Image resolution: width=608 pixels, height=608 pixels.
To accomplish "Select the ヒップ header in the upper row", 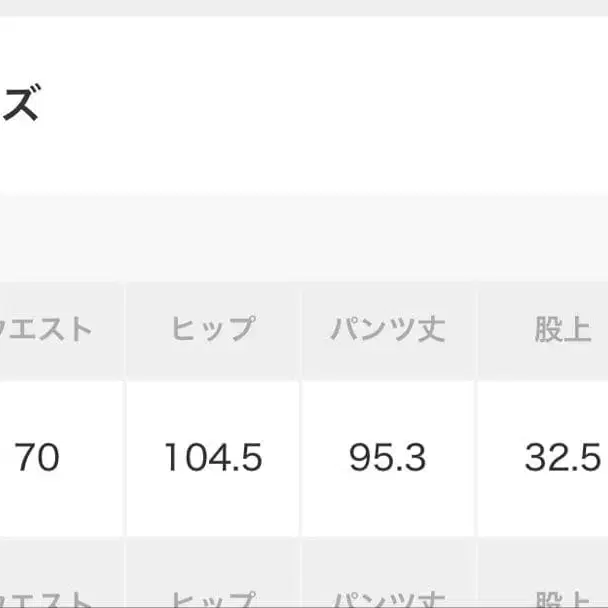I will 212,330.
